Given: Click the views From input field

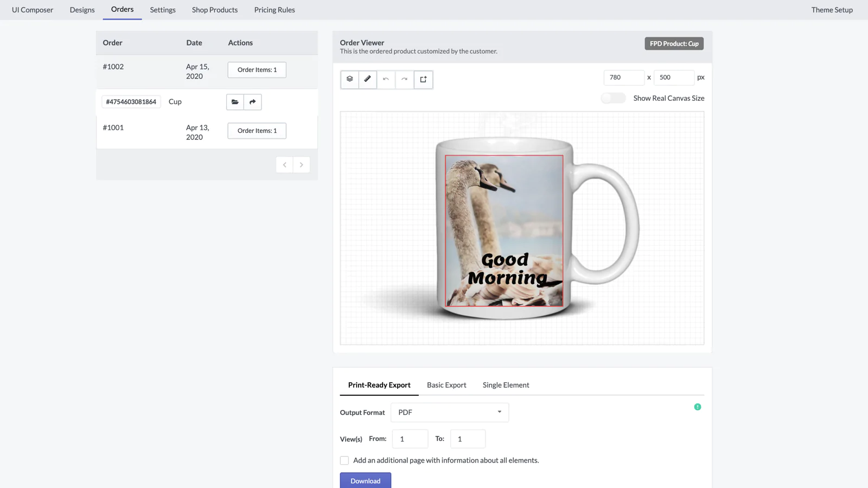Looking at the screenshot, I should pyautogui.click(x=410, y=439).
